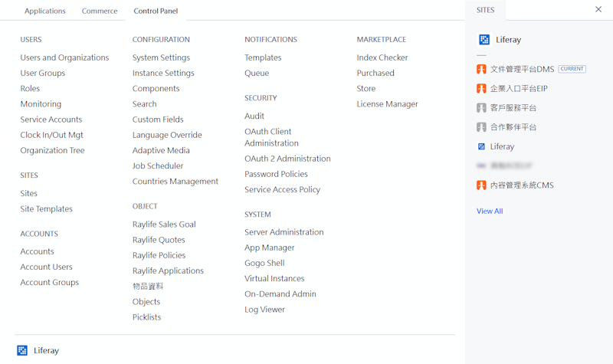Open Raylife Policies object

click(x=159, y=255)
